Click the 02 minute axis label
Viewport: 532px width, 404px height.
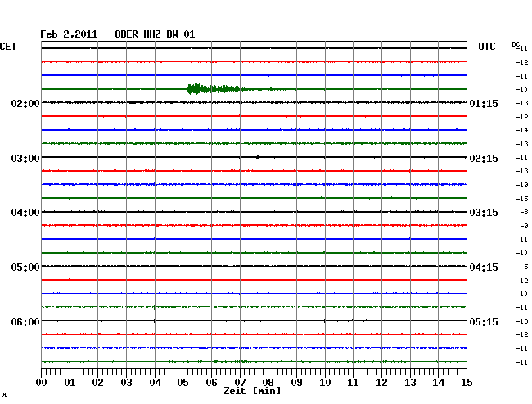tap(97, 383)
